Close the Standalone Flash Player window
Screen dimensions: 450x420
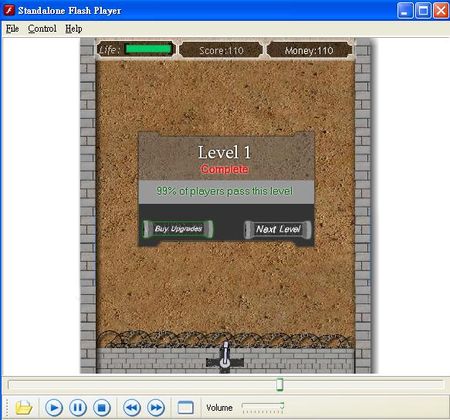[441, 11]
